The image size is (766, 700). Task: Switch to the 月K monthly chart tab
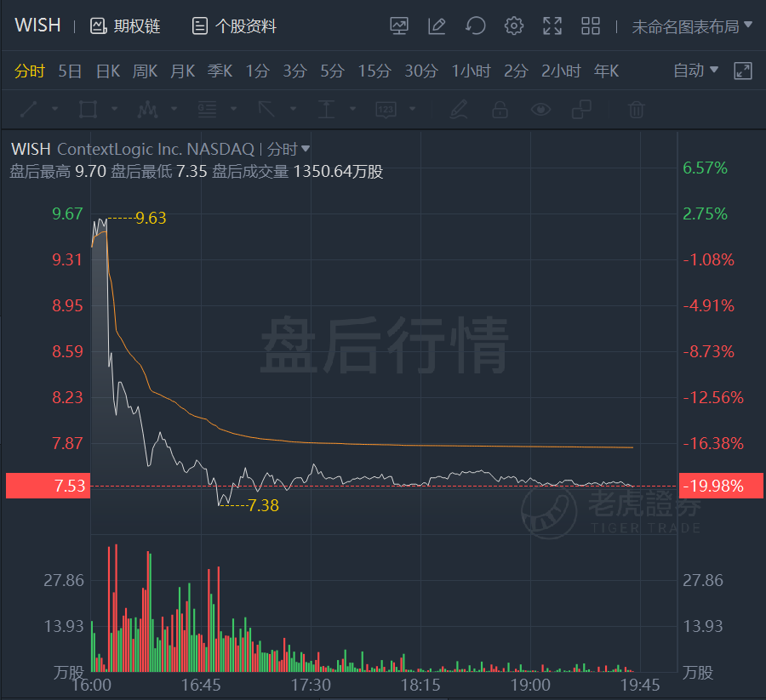pyautogui.click(x=183, y=71)
